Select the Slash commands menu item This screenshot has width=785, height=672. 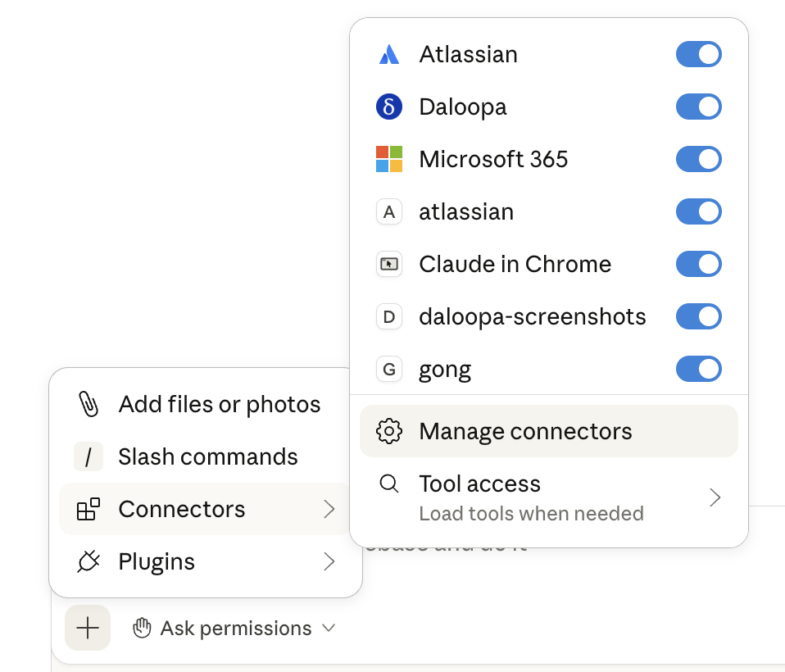[207, 456]
